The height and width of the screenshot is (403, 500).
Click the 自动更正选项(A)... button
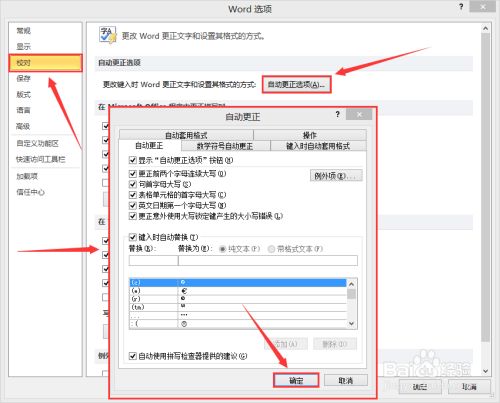pos(296,85)
